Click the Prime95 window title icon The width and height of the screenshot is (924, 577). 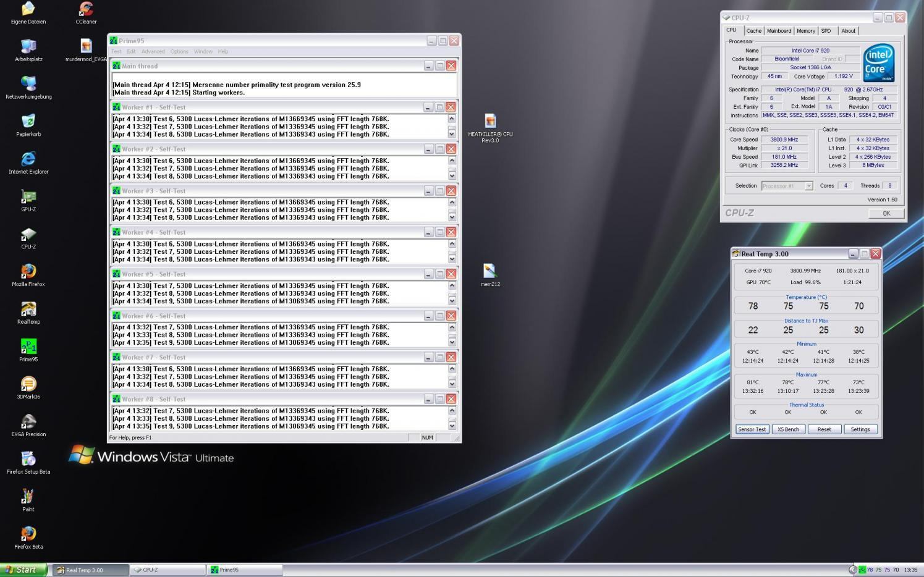coord(114,41)
